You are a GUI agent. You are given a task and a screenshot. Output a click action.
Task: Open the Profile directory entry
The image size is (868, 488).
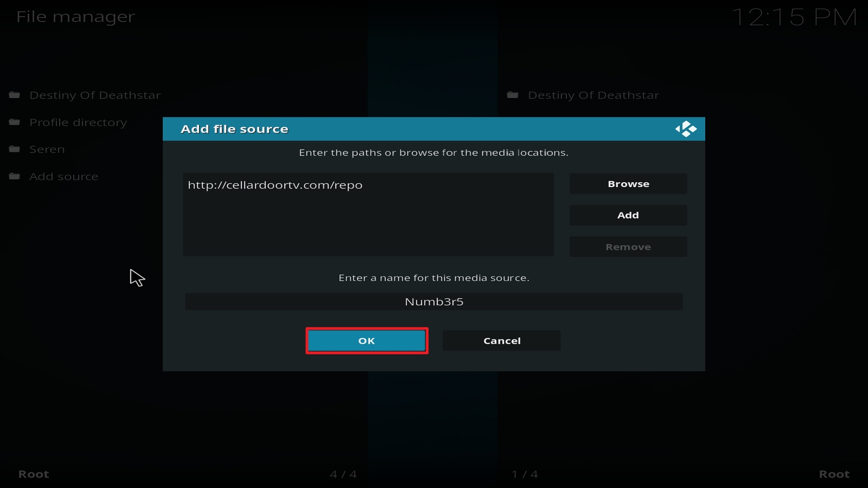(x=78, y=122)
